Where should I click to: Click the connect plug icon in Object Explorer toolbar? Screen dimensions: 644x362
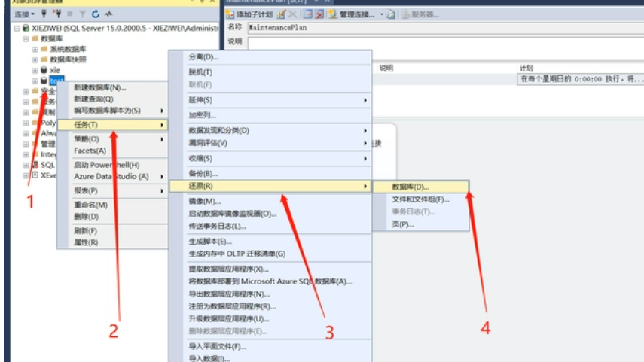(44, 14)
